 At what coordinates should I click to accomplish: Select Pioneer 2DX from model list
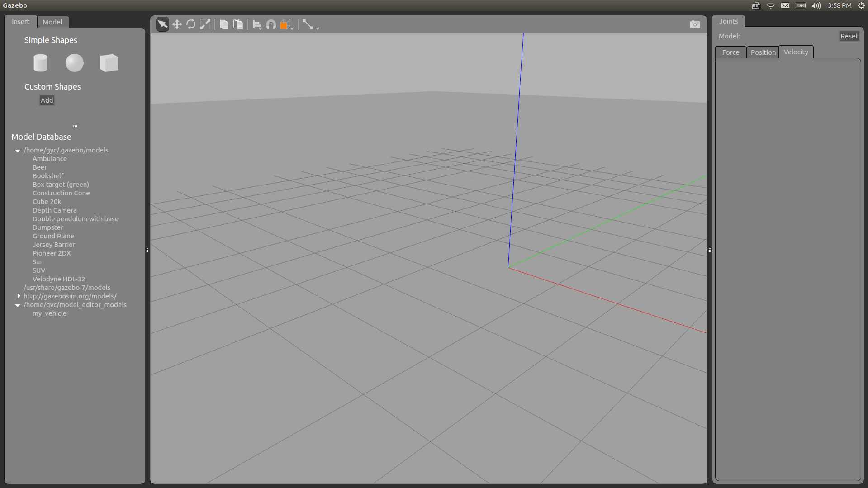tap(52, 253)
